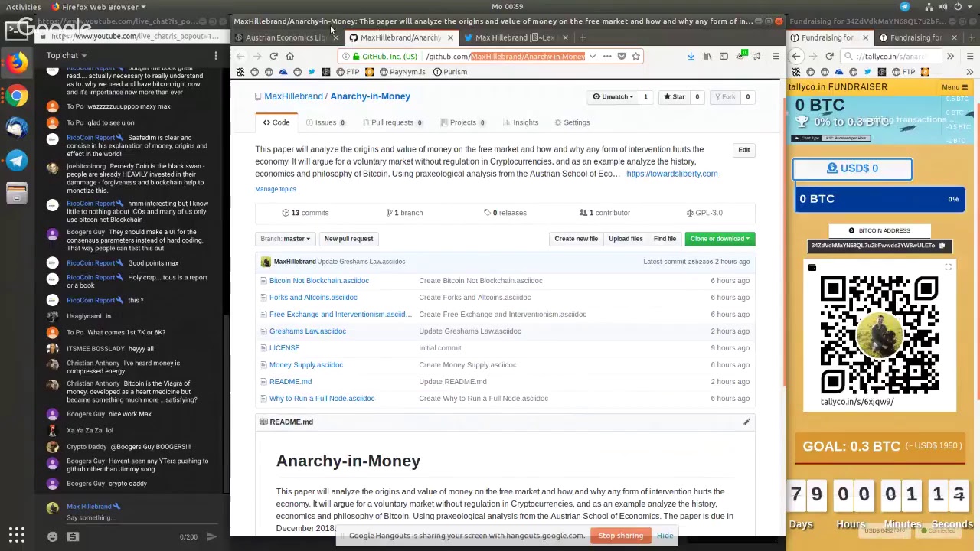Select the Projects tab
This screenshot has width=980, height=551.
click(463, 122)
